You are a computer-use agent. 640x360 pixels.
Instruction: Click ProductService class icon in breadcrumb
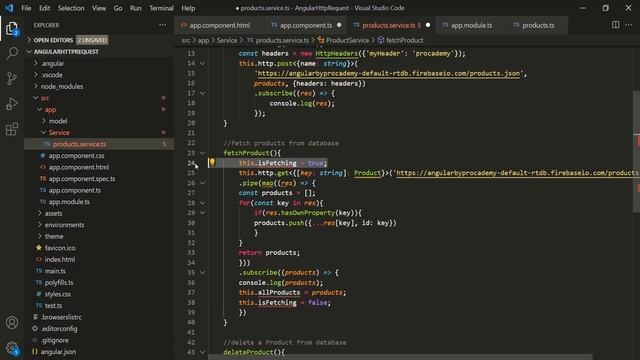click(321, 40)
